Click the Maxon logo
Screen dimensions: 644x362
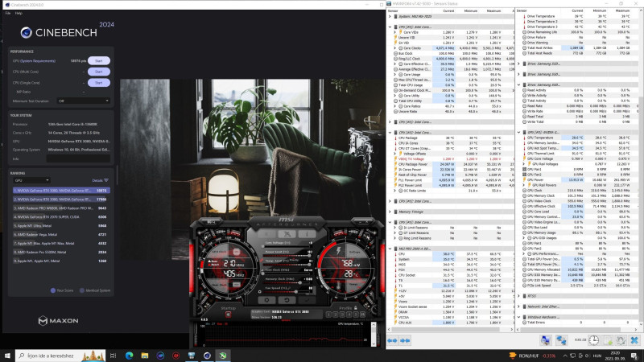coord(58,320)
